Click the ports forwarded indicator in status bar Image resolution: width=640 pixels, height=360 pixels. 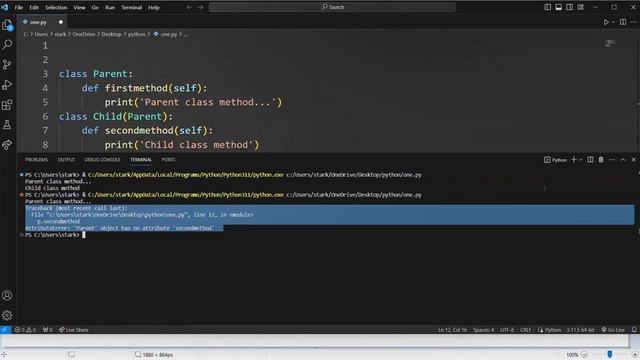(47, 330)
